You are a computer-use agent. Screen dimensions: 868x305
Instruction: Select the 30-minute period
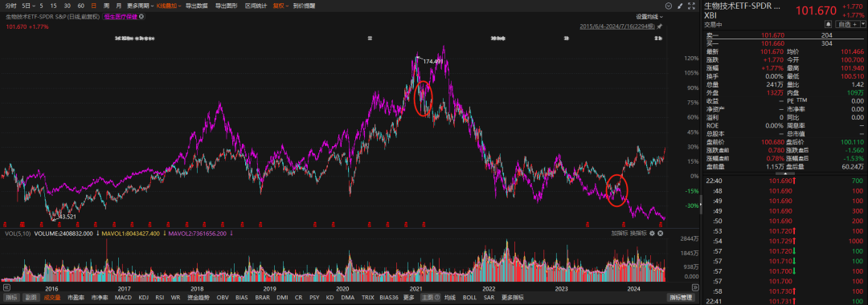(x=67, y=6)
